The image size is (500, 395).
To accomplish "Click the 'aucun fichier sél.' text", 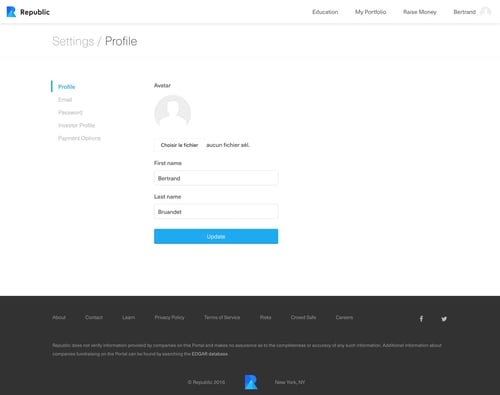I will tap(228, 145).
